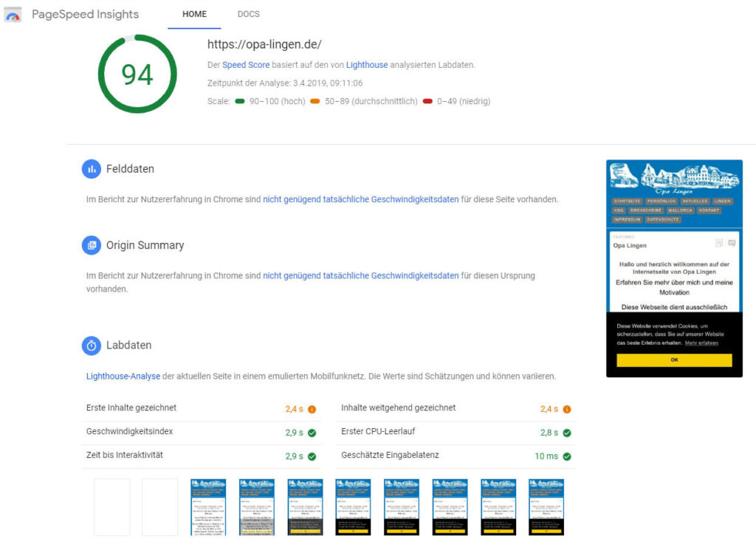Screen dimensions: 756x556
Task: Click the last filmstrip frame thumbnail
Action: (x=546, y=507)
